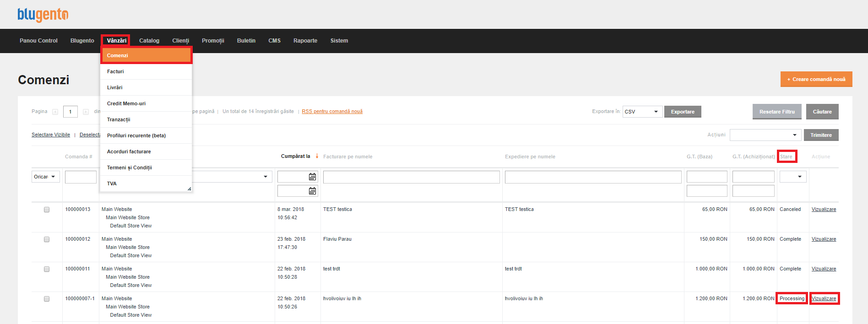Reset filters with Resetare Filtru

[777, 112]
